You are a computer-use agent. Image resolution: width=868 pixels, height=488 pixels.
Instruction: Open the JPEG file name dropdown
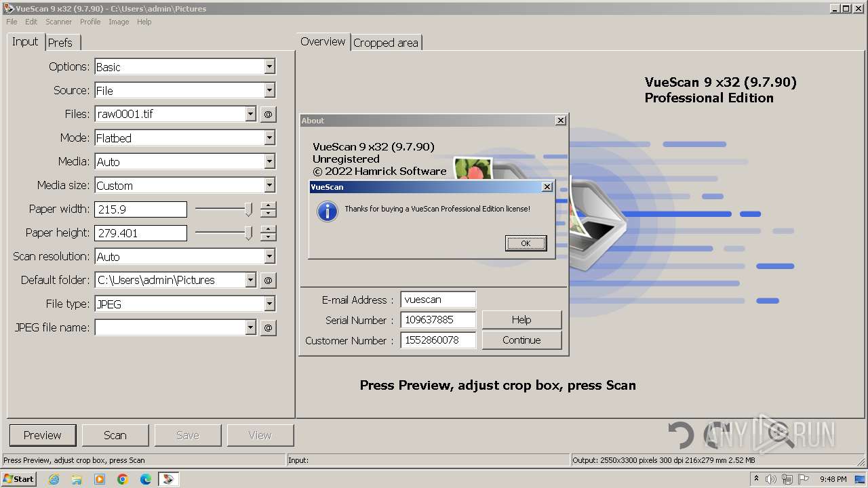(x=250, y=328)
